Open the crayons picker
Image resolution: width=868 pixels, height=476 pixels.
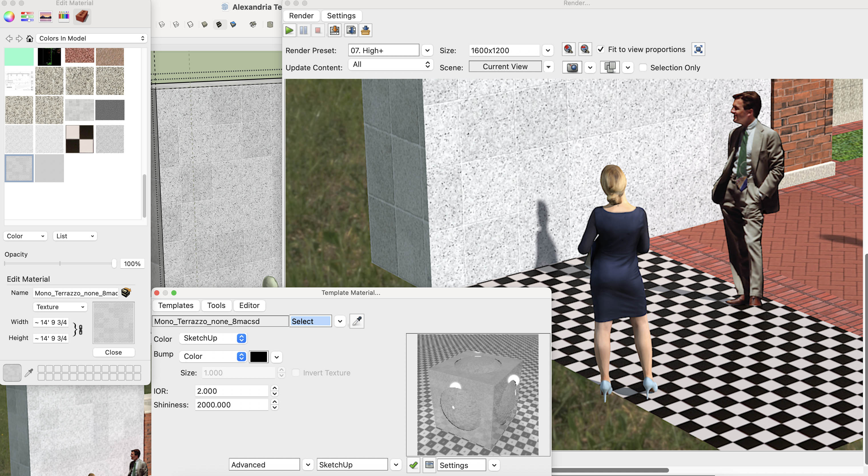(x=64, y=17)
